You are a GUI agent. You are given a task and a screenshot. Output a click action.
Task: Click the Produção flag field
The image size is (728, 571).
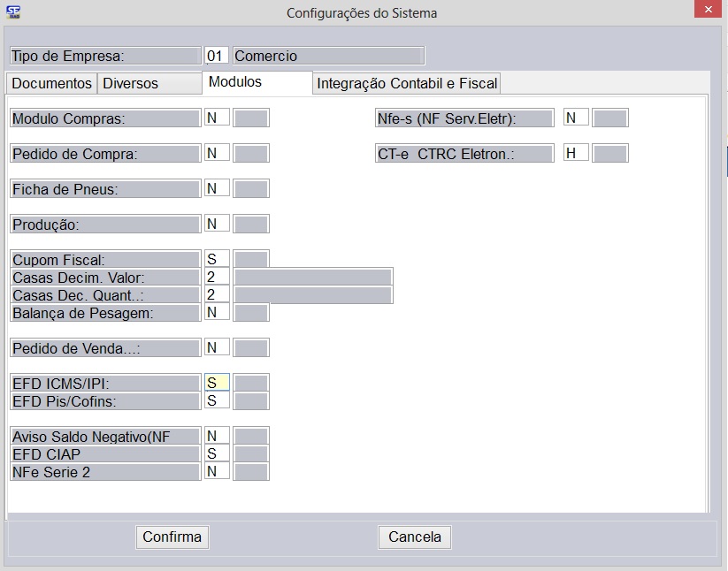pos(217,224)
